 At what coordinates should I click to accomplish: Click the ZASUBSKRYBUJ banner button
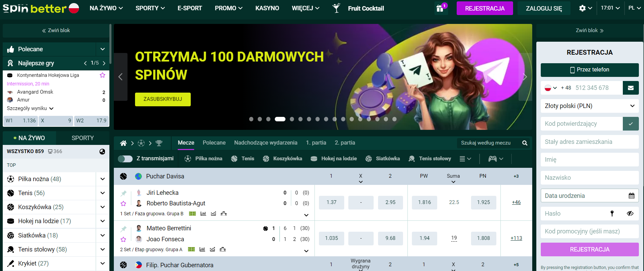tap(163, 99)
